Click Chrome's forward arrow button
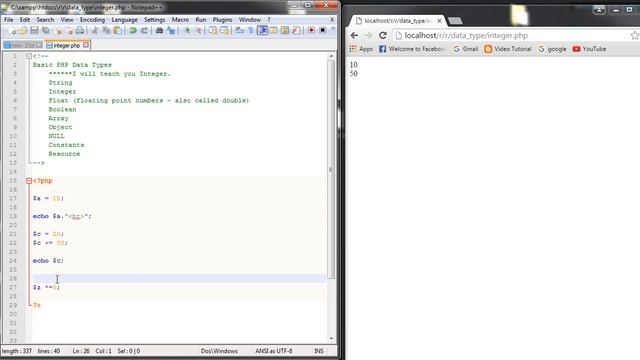Viewport: 640px width, 360px height. click(x=368, y=36)
